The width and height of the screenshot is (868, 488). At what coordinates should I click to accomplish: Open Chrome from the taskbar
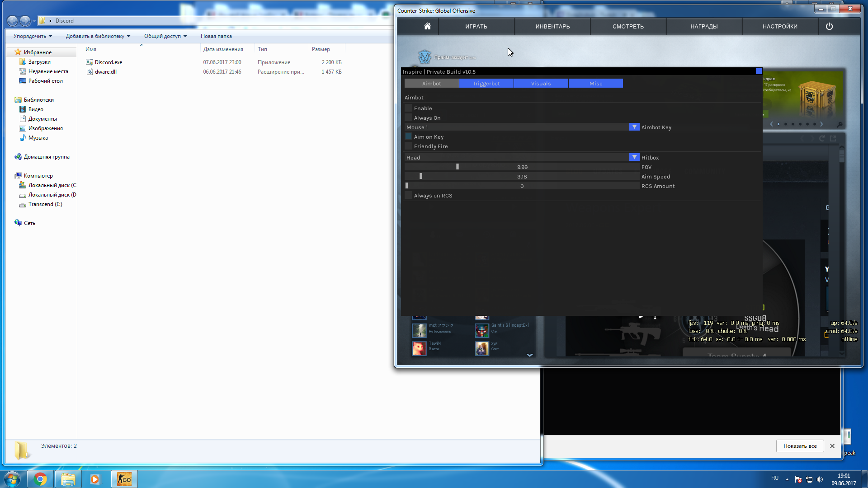[40, 479]
